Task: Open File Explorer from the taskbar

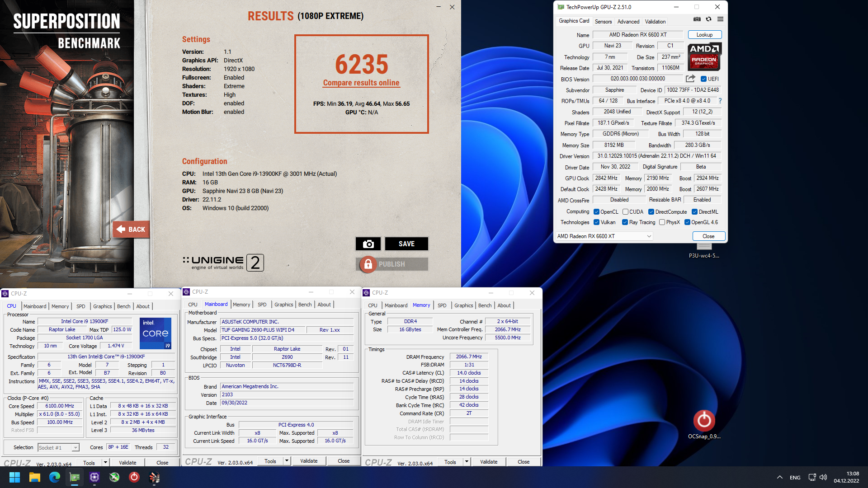Action: point(34,477)
